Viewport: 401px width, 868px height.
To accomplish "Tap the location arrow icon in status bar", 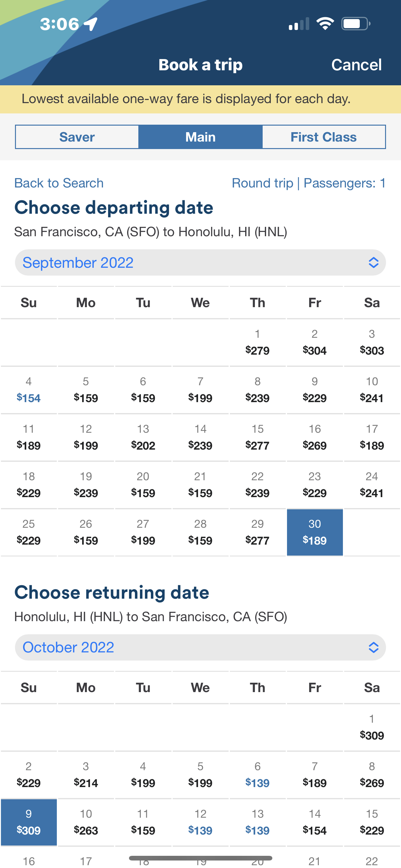I will [91, 24].
